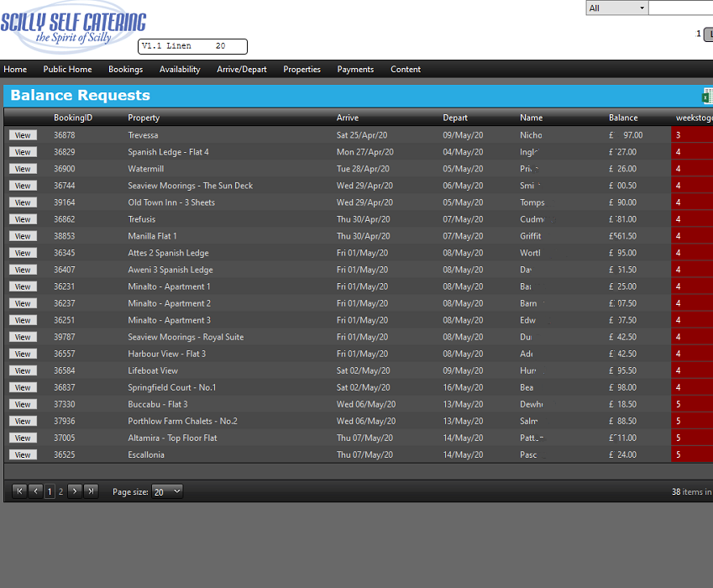Image resolution: width=713 pixels, height=588 pixels.
Task: Sort by the Balance column header
Action: pyautogui.click(x=623, y=118)
